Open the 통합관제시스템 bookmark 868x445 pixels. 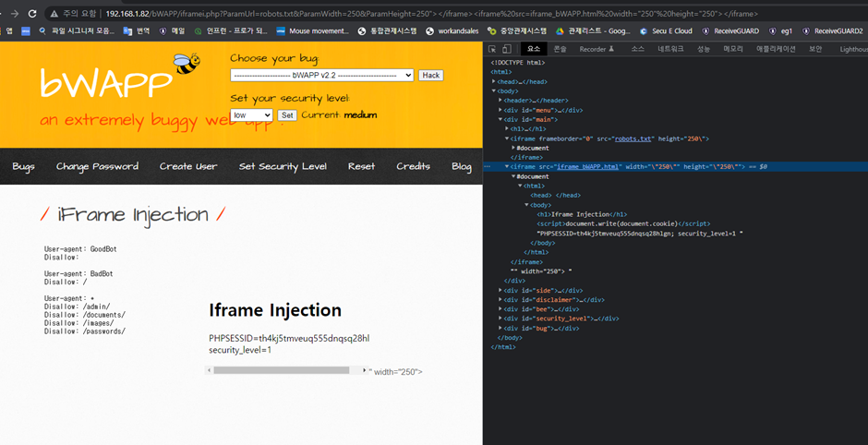(387, 31)
